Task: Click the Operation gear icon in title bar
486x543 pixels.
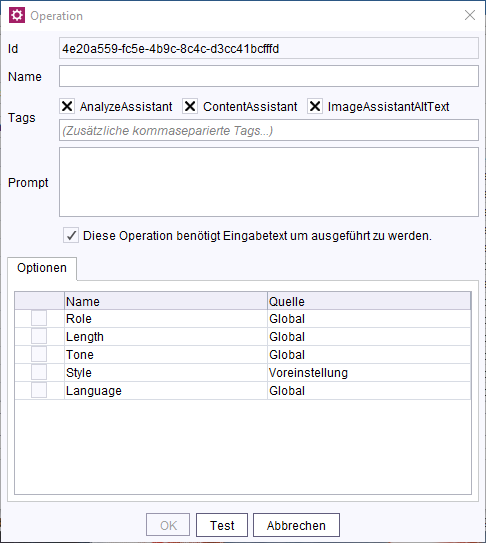Action: click(x=17, y=15)
